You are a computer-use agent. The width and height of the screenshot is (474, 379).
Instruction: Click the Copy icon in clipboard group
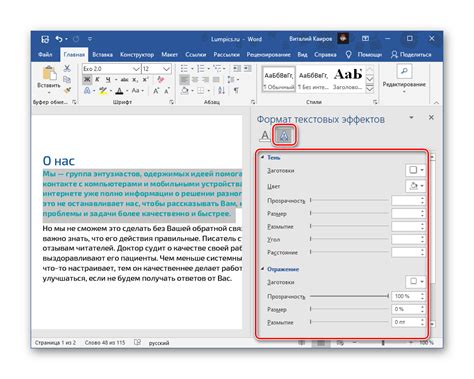pyautogui.click(x=67, y=79)
